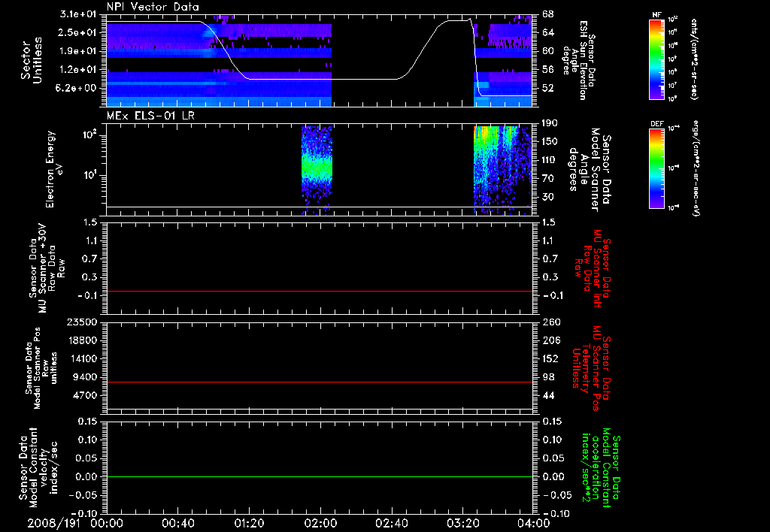Click the green line in velocity panel
Viewport: 770px width, 532px height.
[x=319, y=476]
